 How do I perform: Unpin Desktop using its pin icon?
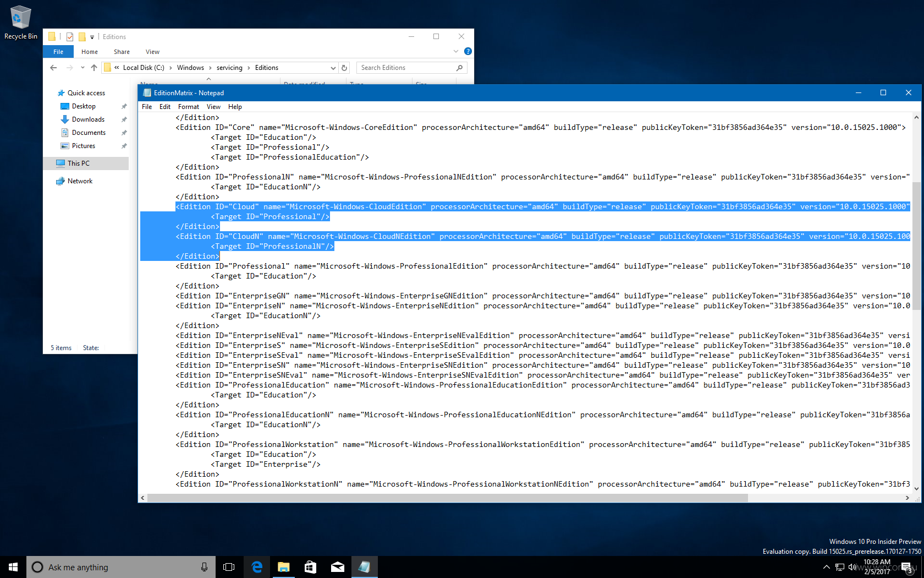(124, 106)
